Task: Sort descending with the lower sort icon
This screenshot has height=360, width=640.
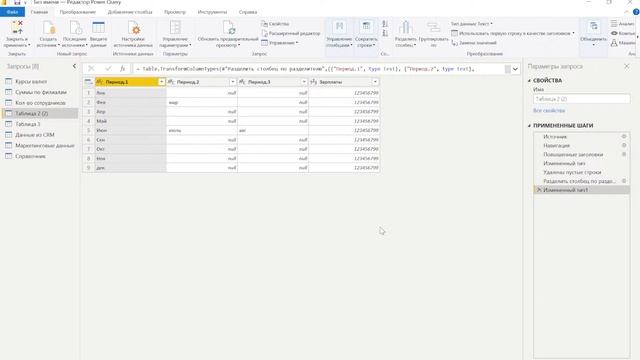Action: click(385, 33)
